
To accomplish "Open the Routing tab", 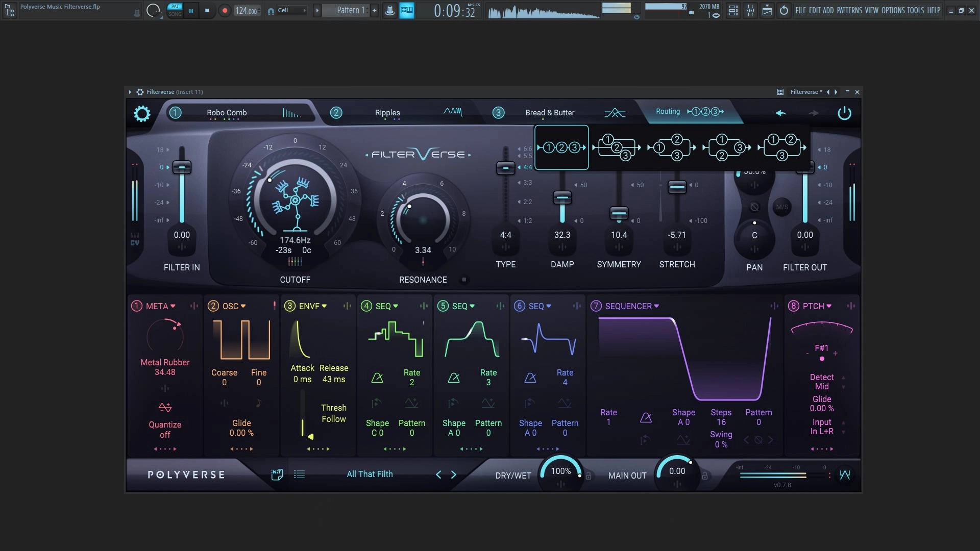I will [x=689, y=111].
